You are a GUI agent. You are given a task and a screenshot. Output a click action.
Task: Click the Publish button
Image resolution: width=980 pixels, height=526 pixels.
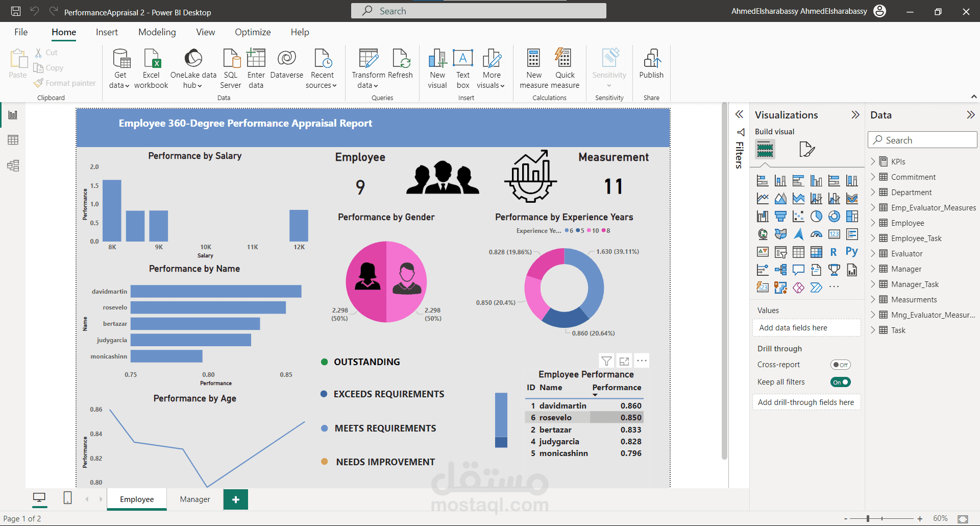coord(651,64)
